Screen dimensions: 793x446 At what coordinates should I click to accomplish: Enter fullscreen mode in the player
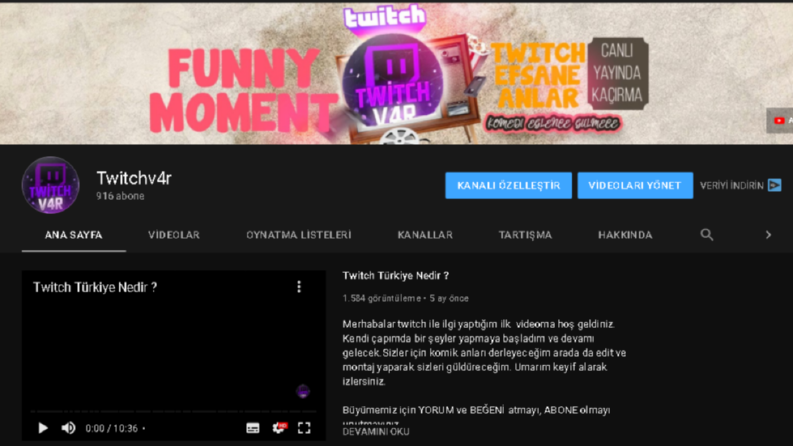point(304,428)
